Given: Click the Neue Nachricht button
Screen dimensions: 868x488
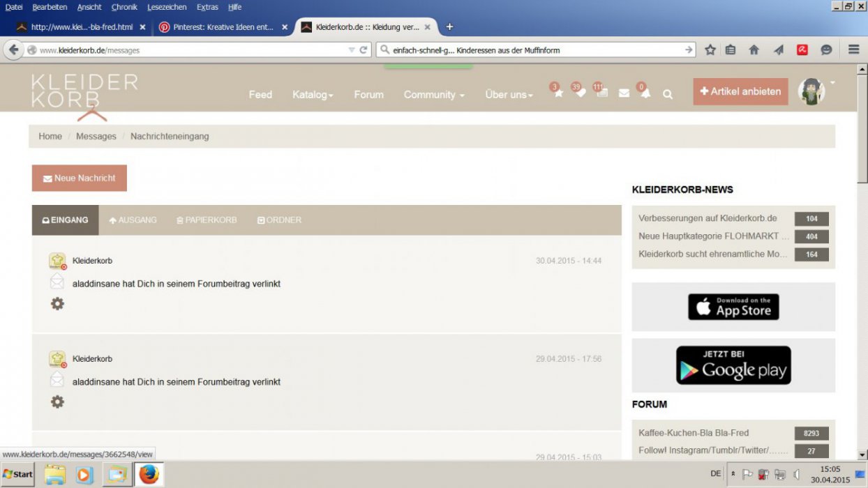Looking at the screenshot, I should (80, 178).
